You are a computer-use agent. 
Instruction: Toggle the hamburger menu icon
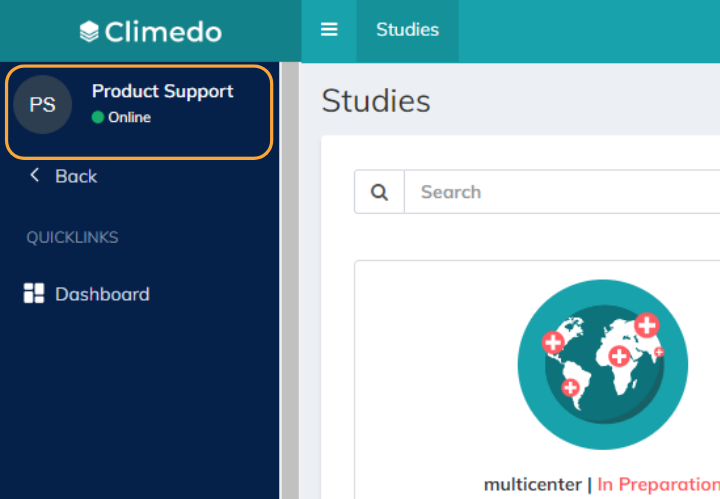pyautogui.click(x=329, y=30)
